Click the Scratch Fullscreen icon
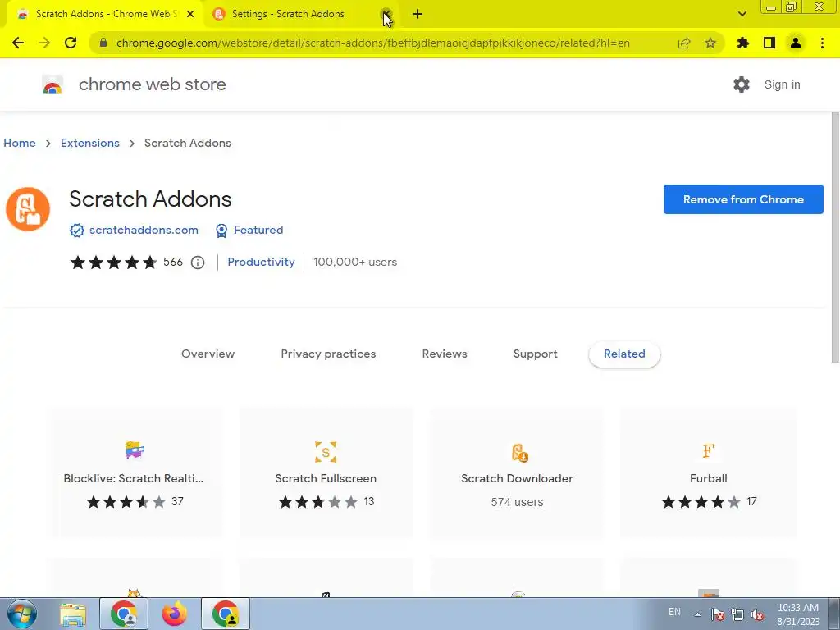This screenshot has height=630, width=840. (326, 451)
